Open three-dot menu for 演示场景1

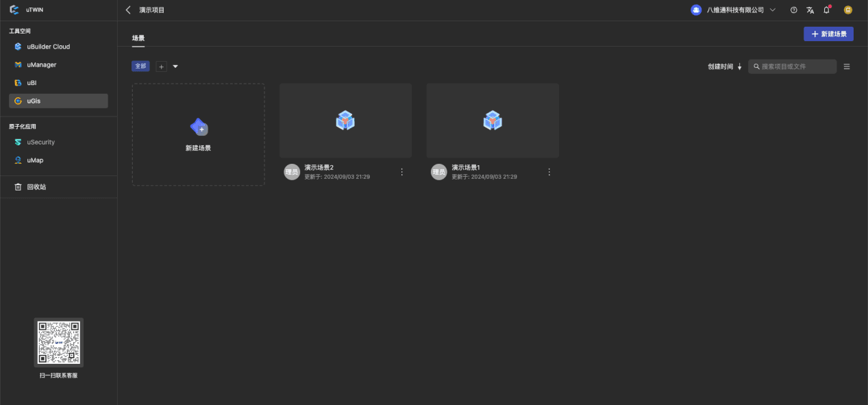[549, 172]
